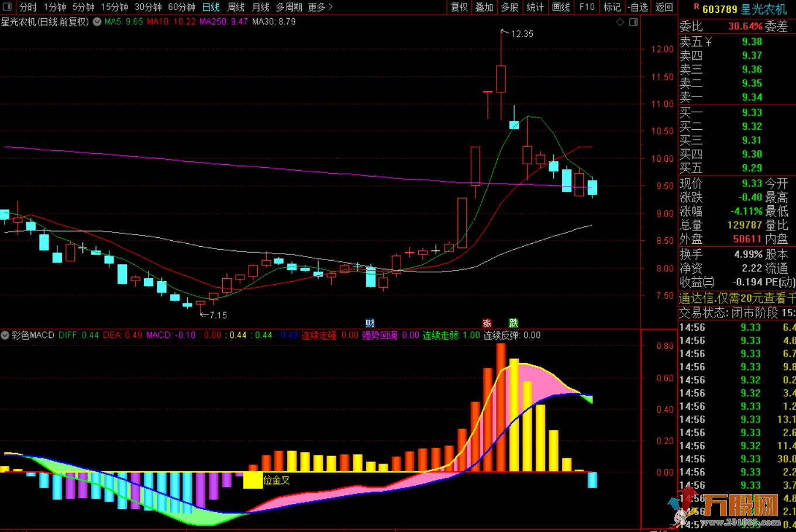This screenshot has height=532, width=796.
Task: Click the 12.35 high price label
Action: tap(522, 34)
